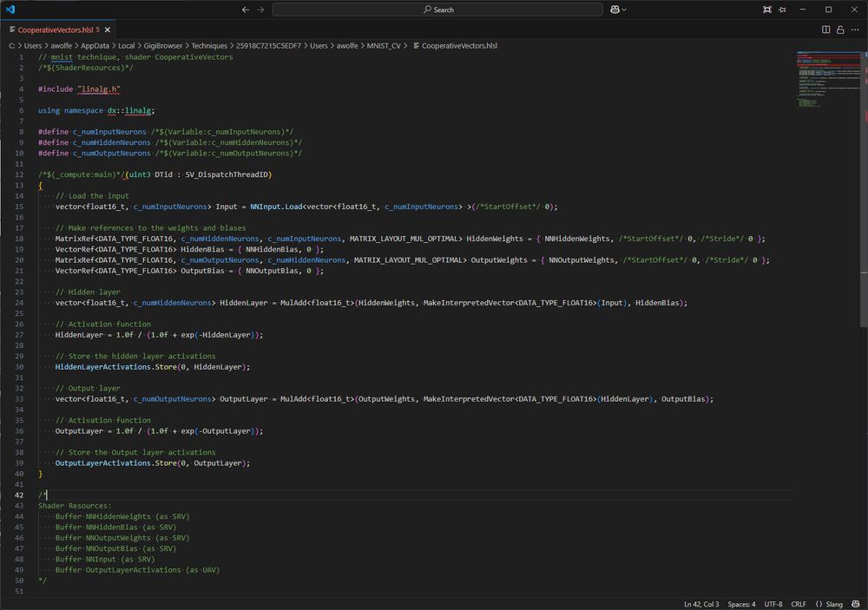This screenshot has width=868, height=610.
Task: Change indentation via Spaces: 4
Action: [x=741, y=604]
